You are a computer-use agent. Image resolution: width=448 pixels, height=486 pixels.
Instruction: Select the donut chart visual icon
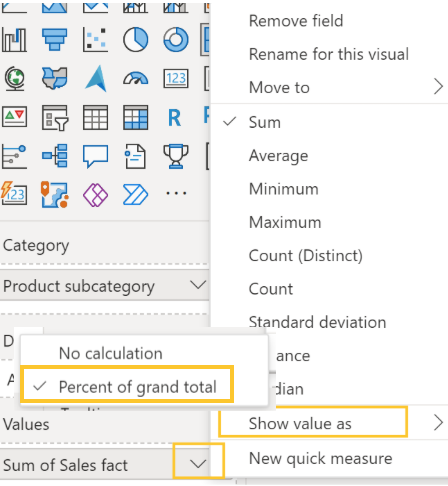(176, 40)
